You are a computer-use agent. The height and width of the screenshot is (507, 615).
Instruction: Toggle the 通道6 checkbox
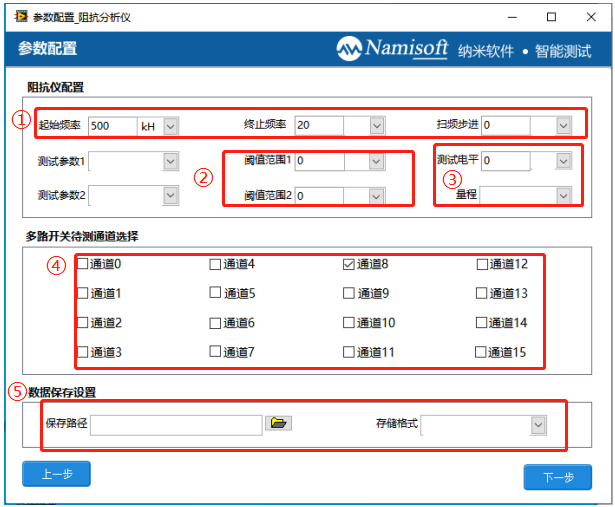click(x=215, y=323)
